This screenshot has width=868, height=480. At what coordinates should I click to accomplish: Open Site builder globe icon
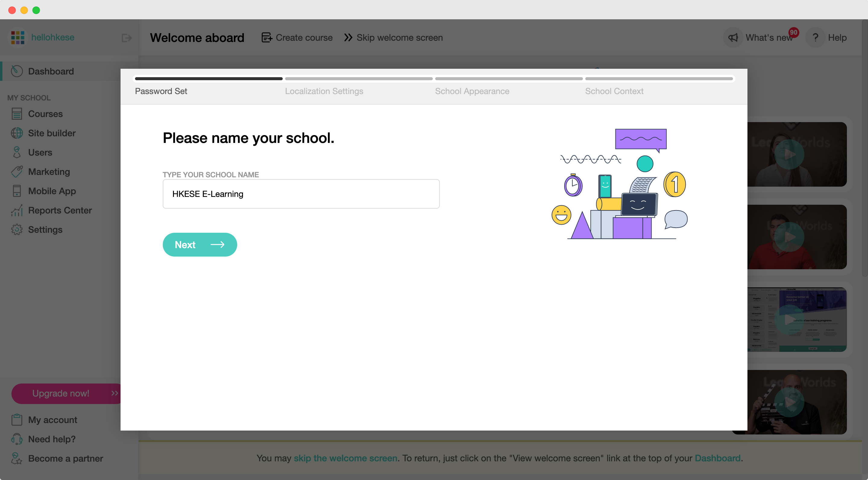pyautogui.click(x=17, y=133)
